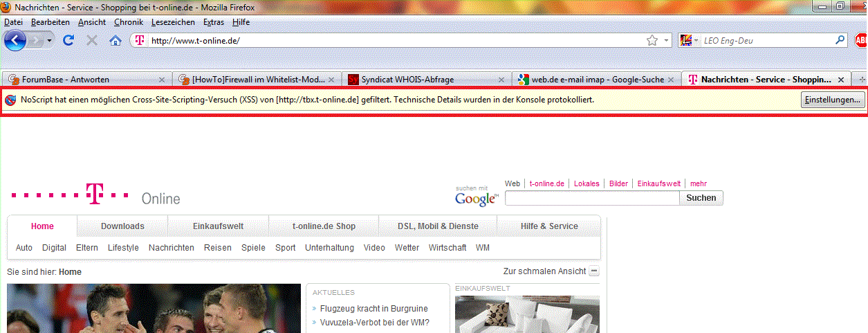868x333 pixels.
Task: Click the Einkaufswelt sofa picture
Action: tap(527, 314)
